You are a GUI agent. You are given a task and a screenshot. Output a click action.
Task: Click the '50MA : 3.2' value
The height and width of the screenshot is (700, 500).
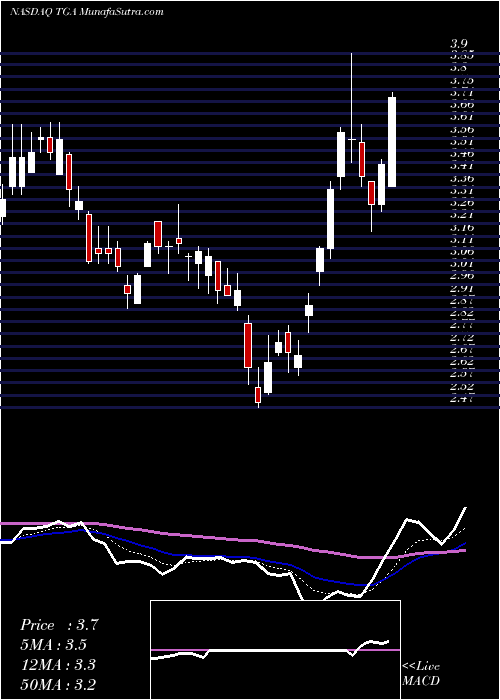[x=58, y=684]
